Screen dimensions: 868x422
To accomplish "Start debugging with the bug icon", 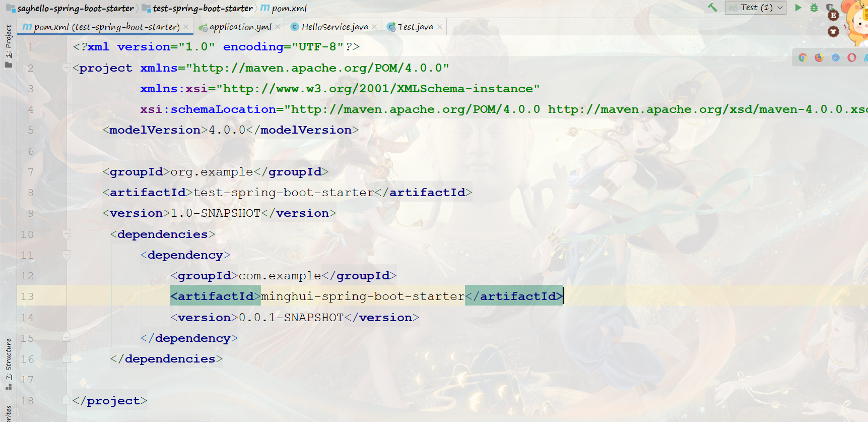I will coord(814,8).
